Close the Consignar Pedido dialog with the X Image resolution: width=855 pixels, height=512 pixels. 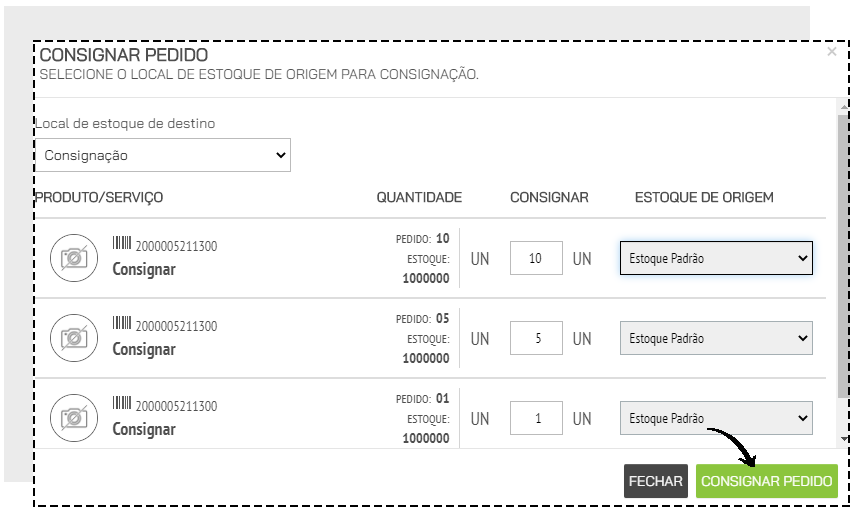pyautogui.click(x=832, y=52)
